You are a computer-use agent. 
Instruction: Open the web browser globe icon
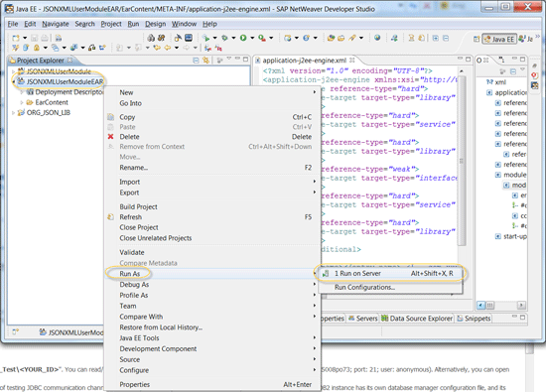(x=377, y=38)
